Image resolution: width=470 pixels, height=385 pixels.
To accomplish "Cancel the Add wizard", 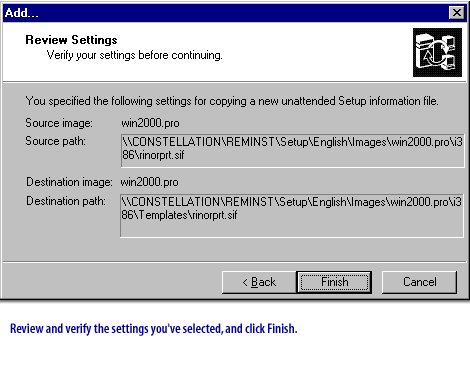I will point(419,282).
